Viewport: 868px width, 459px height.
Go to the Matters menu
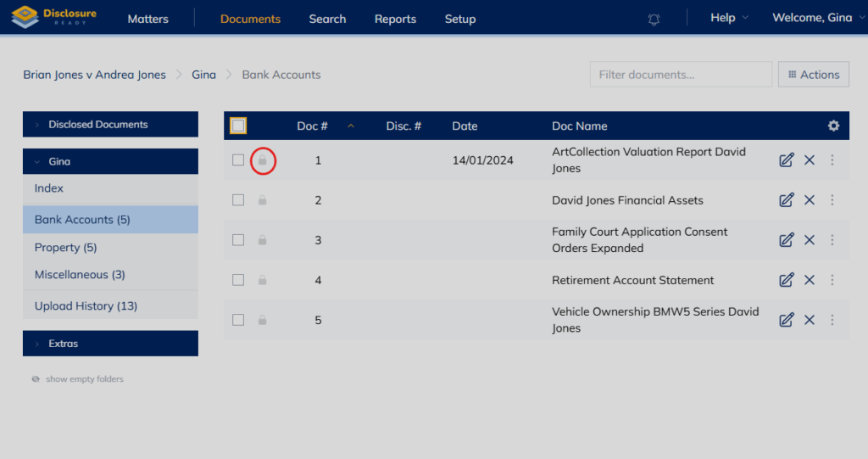click(x=147, y=19)
